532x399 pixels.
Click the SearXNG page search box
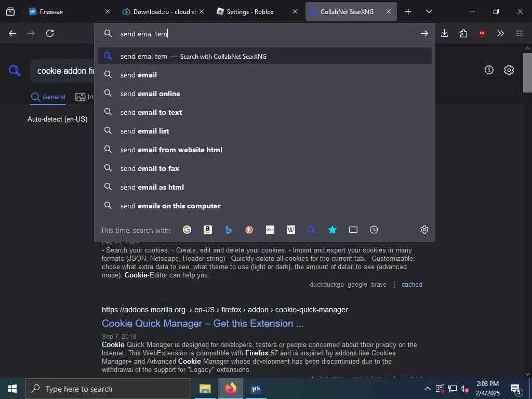[x=63, y=71]
